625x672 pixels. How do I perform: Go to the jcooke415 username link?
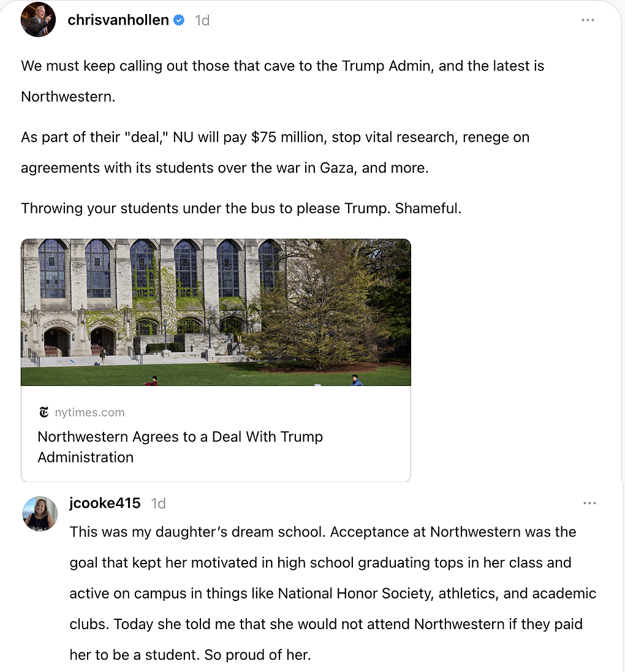105,504
